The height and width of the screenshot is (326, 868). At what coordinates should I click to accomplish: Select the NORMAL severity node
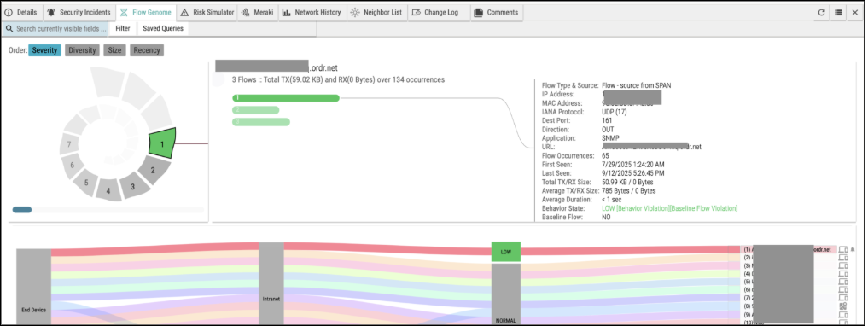click(505, 294)
